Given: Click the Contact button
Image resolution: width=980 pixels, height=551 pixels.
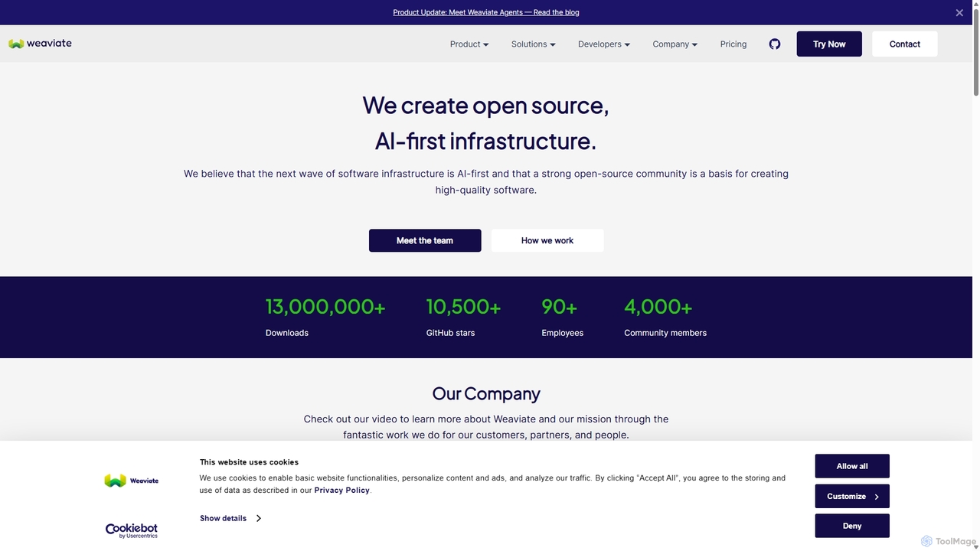Looking at the screenshot, I should coord(905,44).
